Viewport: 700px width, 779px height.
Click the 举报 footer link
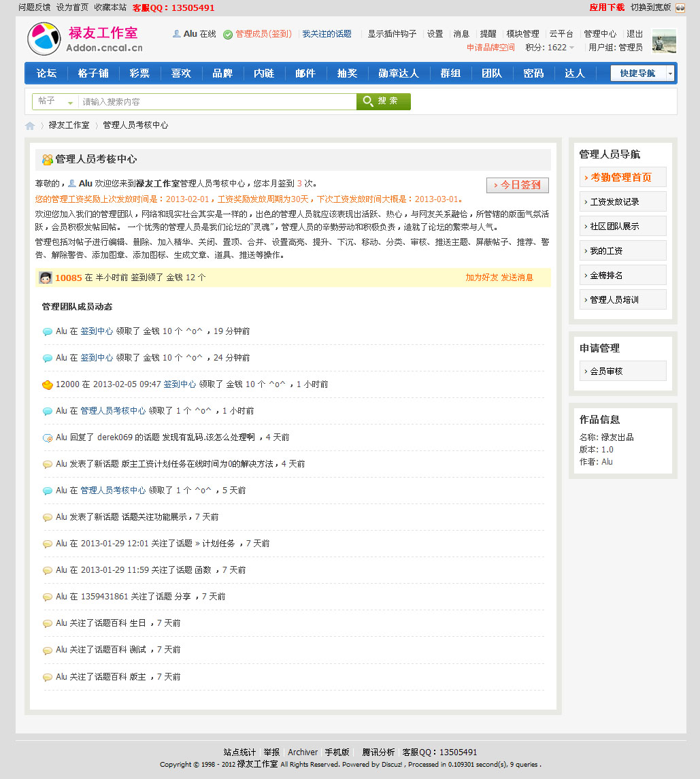pos(271,752)
